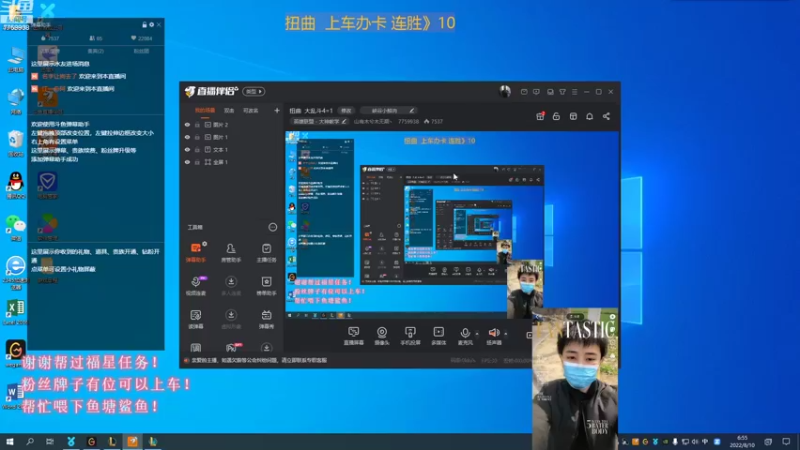Screen dimensions: 800x450
Task: Open the hamburger menu in title bar
Action: click(574, 92)
